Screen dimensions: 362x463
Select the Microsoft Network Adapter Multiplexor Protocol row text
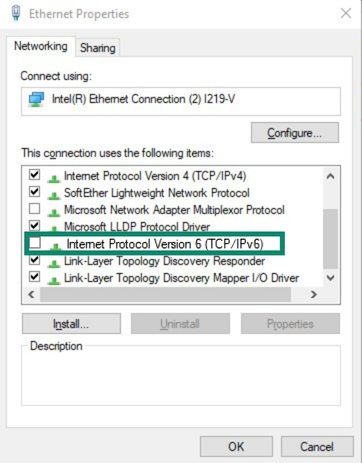tap(174, 210)
